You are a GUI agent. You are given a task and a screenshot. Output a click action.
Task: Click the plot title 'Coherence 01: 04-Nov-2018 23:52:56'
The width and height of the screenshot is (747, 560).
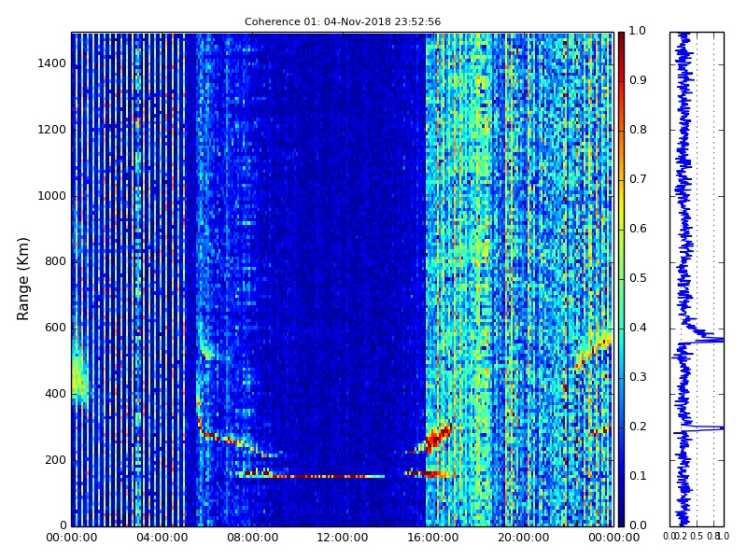click(x=343, y=21)
